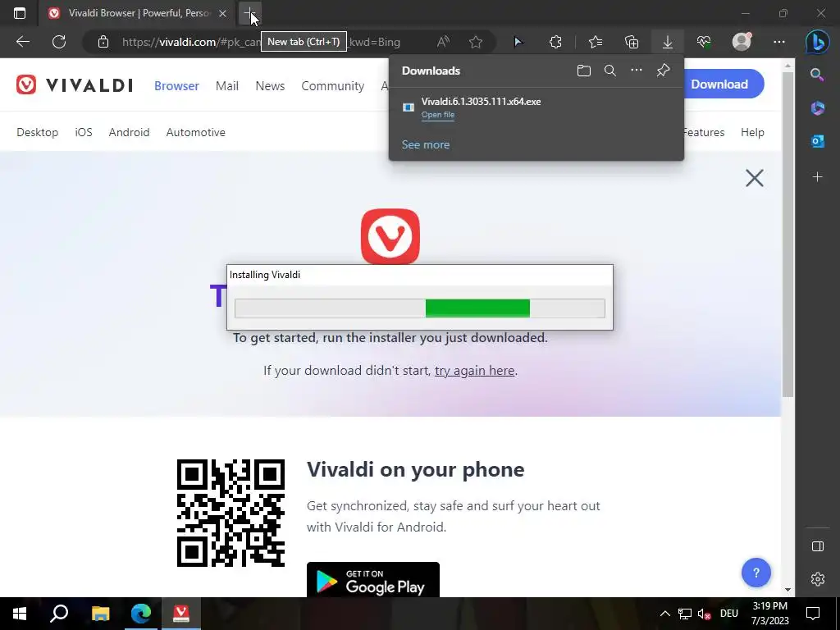Image resolution: width=840 pixels, height=630 pixels.
Task: Select the Desktop sub-navigation link
Action: coord(38,132)
